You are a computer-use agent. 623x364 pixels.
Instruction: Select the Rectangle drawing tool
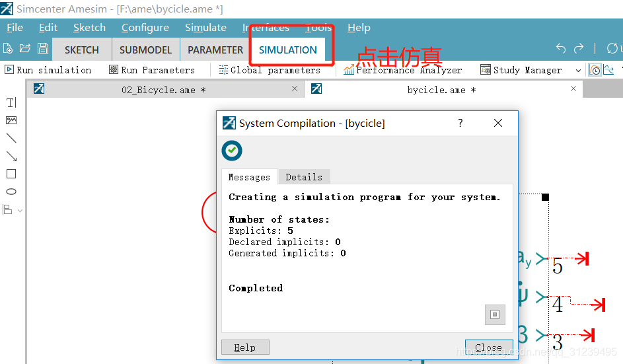coord(11,174)
